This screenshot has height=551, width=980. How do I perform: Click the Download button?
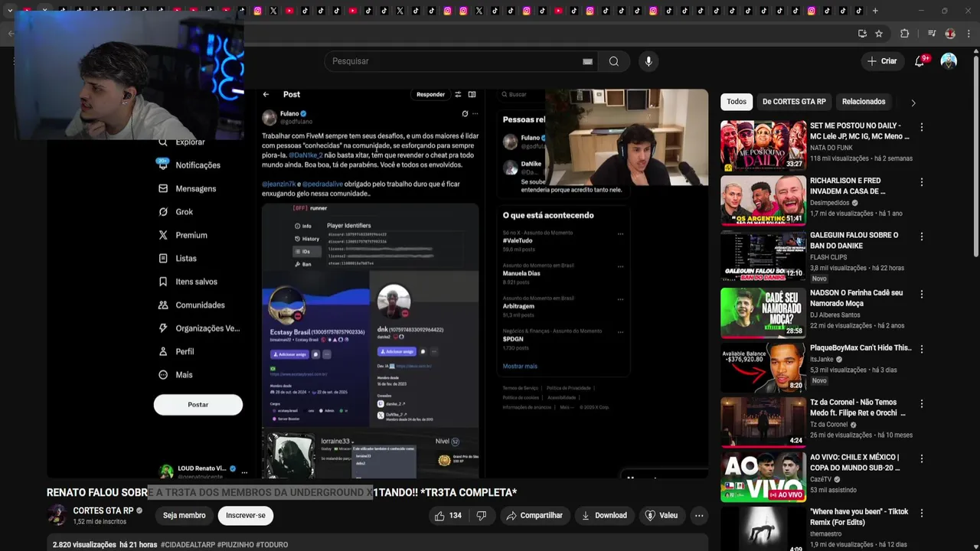tap(604, 516)
